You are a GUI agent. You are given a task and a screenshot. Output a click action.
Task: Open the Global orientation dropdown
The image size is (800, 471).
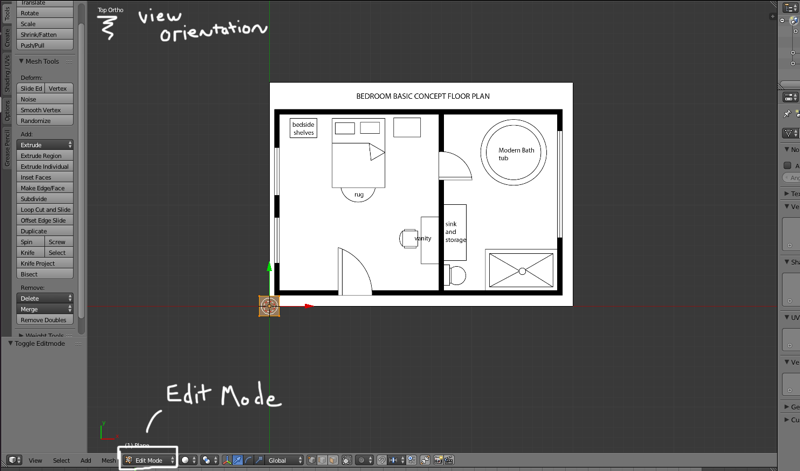pos(284,460)
